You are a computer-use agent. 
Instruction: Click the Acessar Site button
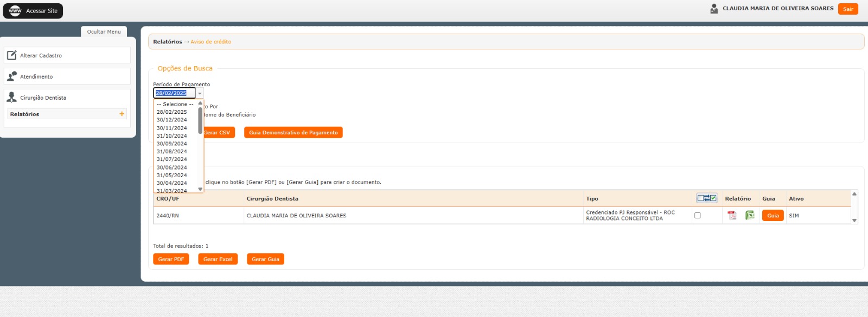pos(33,11)
